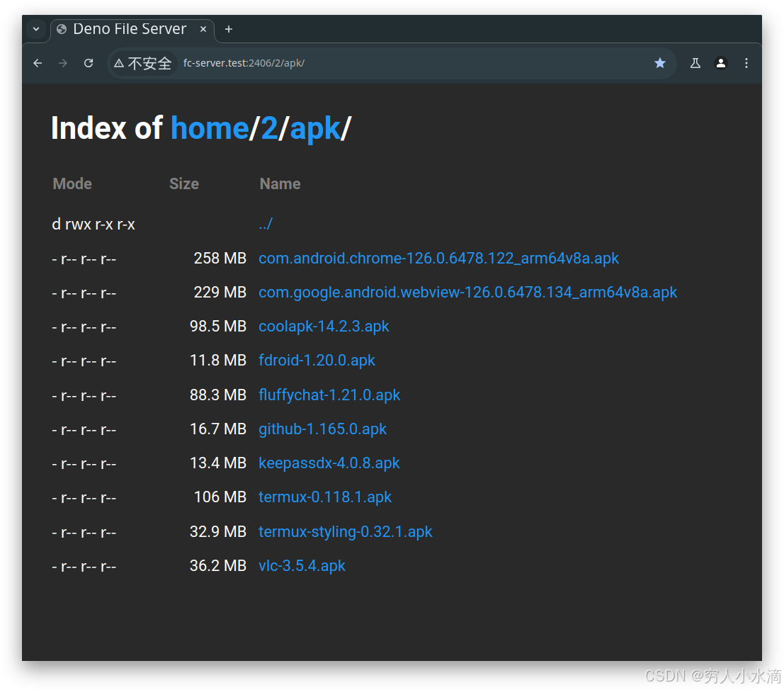The width and height of the screenshot is (784, 690).
Task: Click the d rwx r-x r-x mode text
Action: [x=93, y=225]
